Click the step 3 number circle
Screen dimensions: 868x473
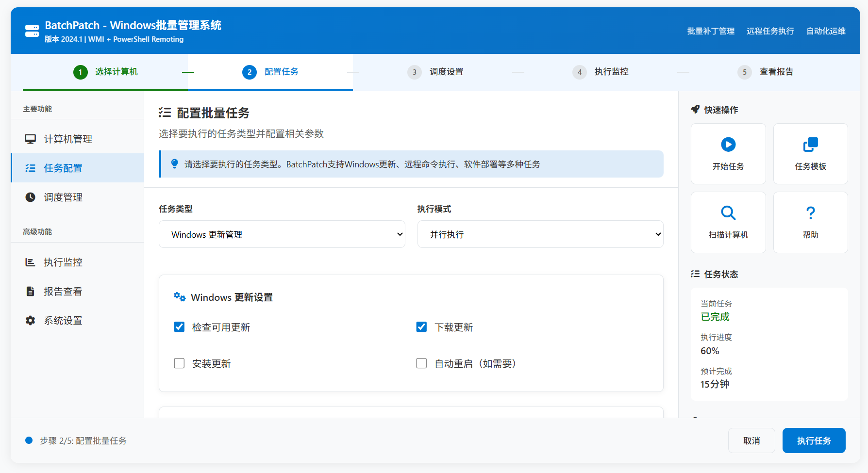click(x=415, y=72)
